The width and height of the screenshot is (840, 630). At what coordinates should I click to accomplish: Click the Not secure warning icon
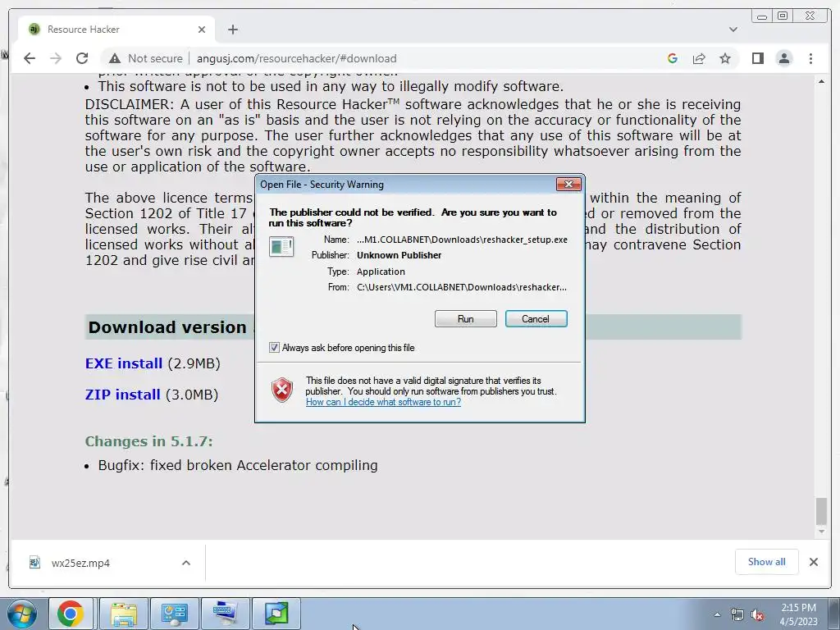pos(115,58)
